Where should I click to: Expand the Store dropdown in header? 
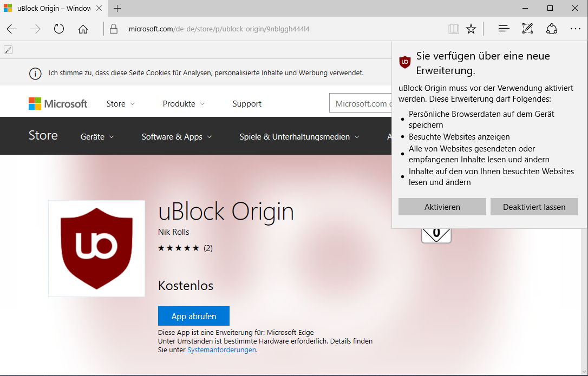click(120, 104)
